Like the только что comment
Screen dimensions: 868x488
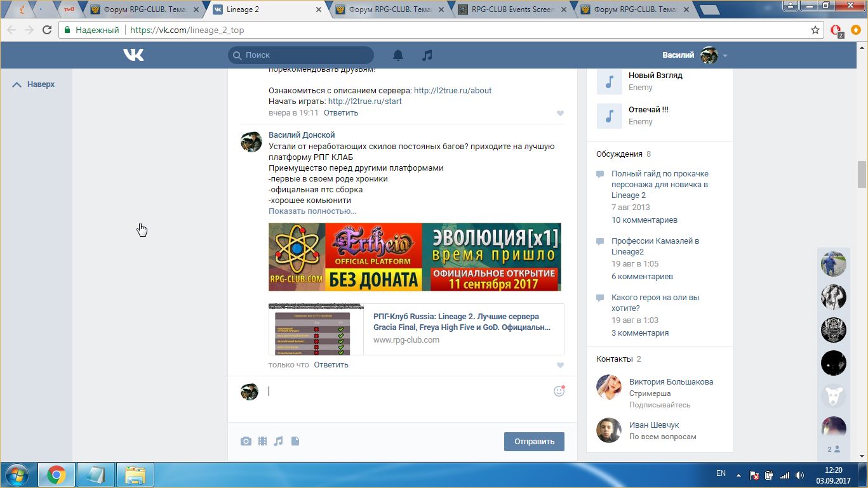coord(560,366)
